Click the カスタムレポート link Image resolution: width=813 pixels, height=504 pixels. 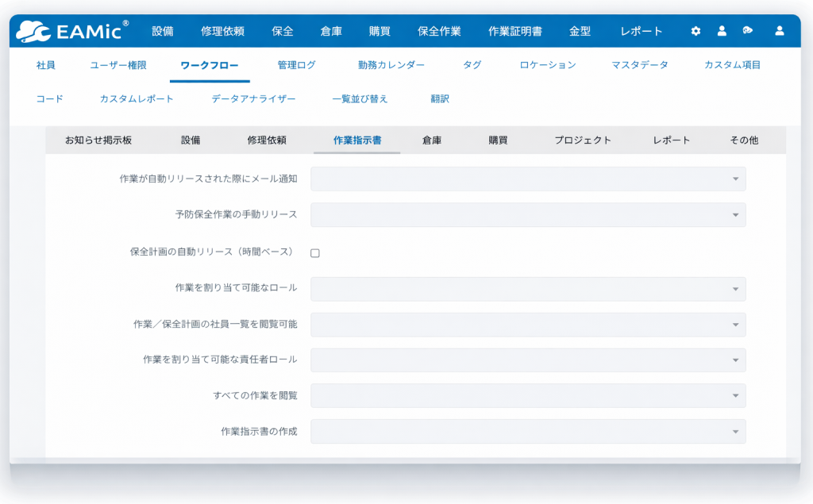pos(137,99)
